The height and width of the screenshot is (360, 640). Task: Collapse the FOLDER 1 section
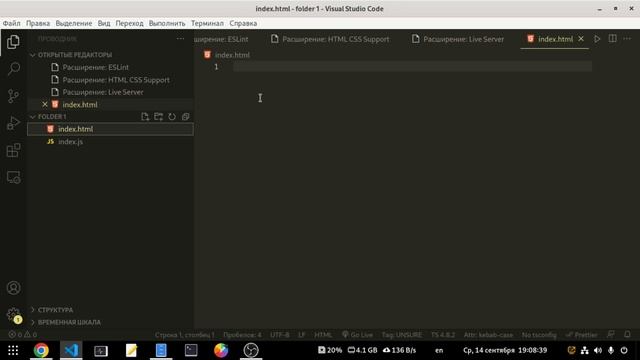coord(52,117)
